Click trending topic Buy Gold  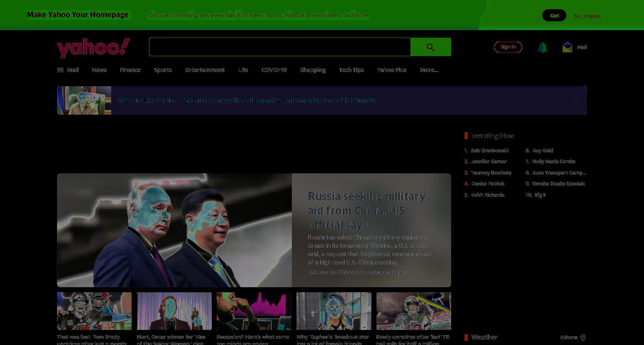coord(543,150)
